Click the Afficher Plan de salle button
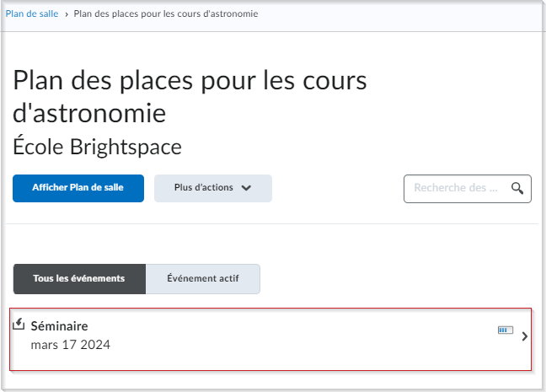 tap(78, 188)
